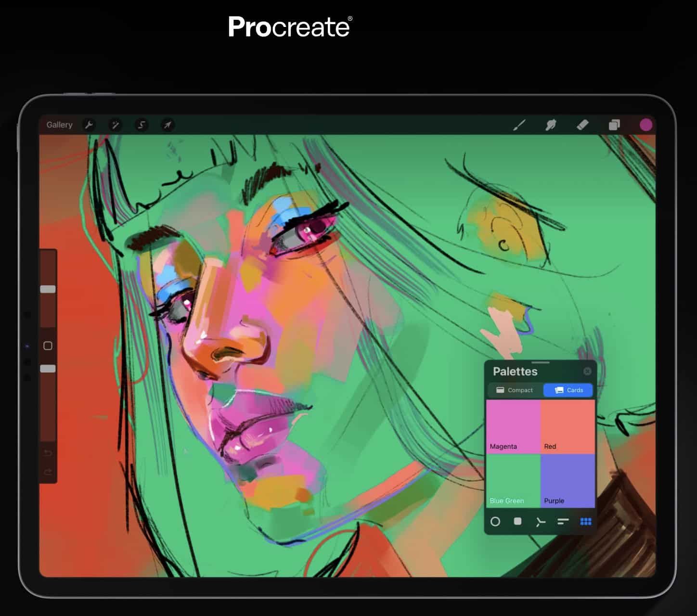Image resolution: width=697 pixels, height=616 pixels.
Task: Open the Disc color picker view
Action: point(496,522)
